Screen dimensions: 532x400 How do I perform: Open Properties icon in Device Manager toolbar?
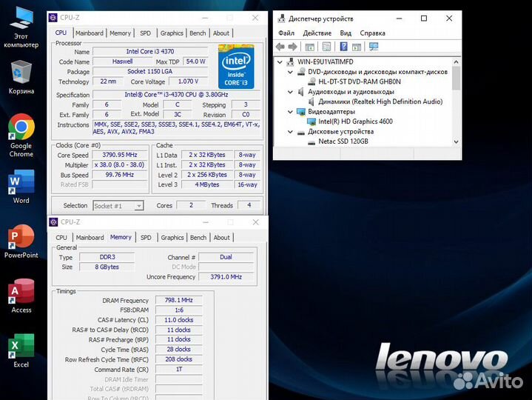coord(326,47)
